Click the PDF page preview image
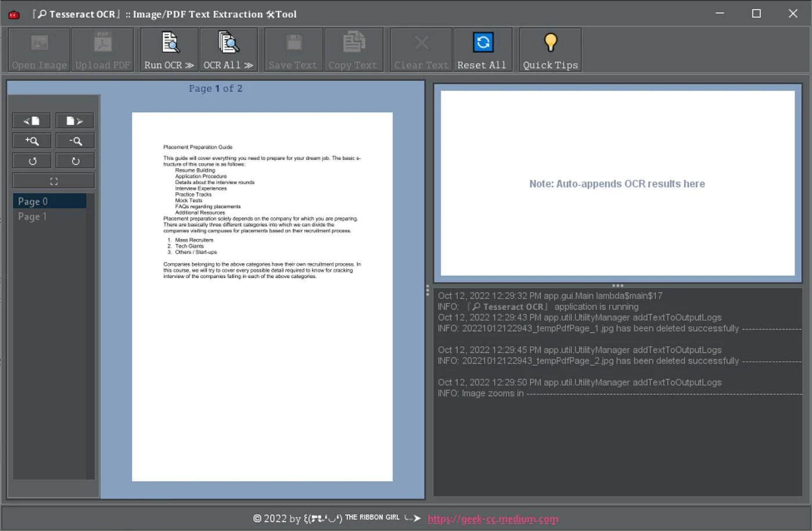 pos(262,297)
